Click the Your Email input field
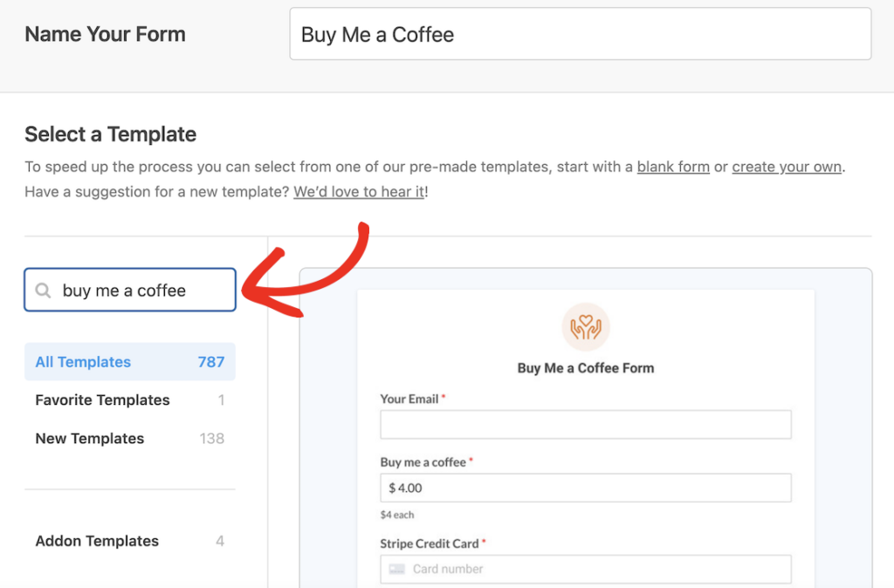Viewport: 894px width, 588px height. (x=586, y=425)
